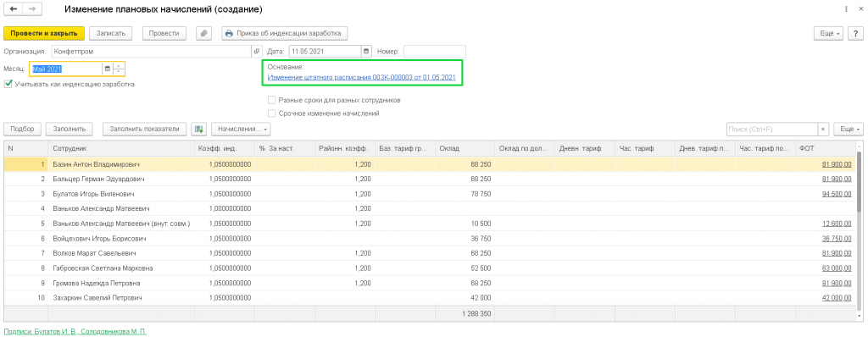Click the Оклад column header
868x337 pixels.
click(465, 148)
